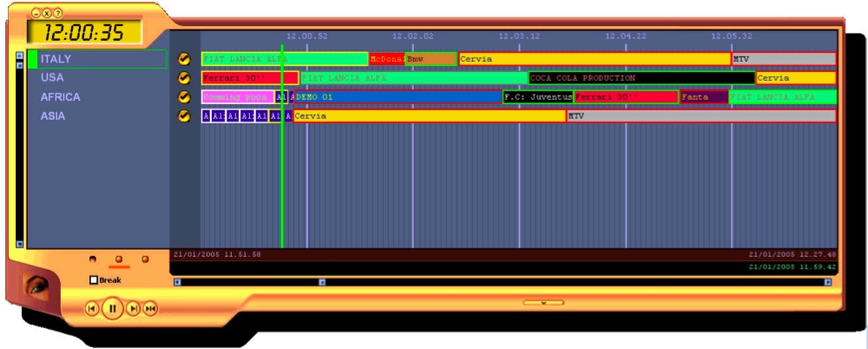
Task: Select the Bmw clip in ITALY row
Action: point(431,59)
